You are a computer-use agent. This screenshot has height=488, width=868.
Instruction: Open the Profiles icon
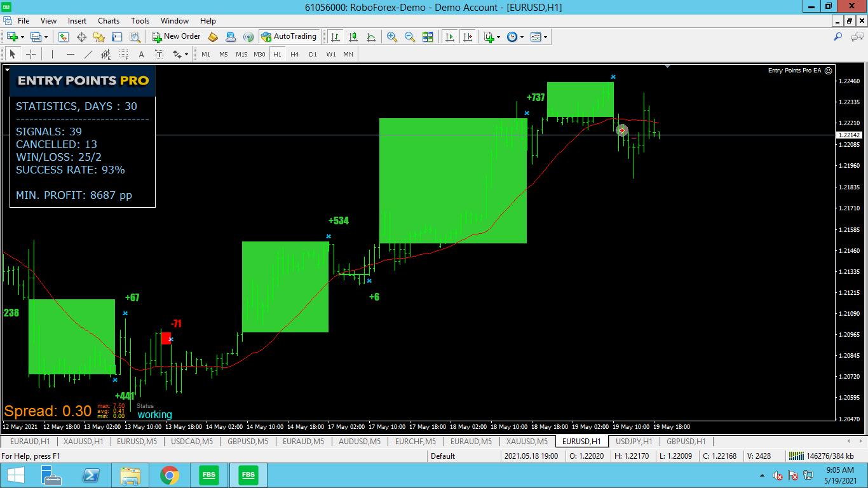(x=36, y=37)
